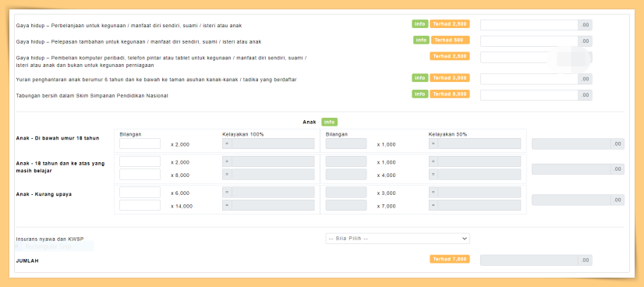Click Terhad 2,500 badge on Gaya hidup Perbelanjaan row

450,24
